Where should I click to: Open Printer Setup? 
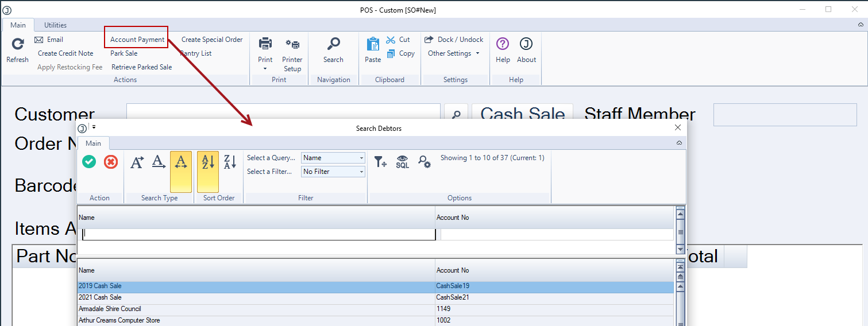292,54
